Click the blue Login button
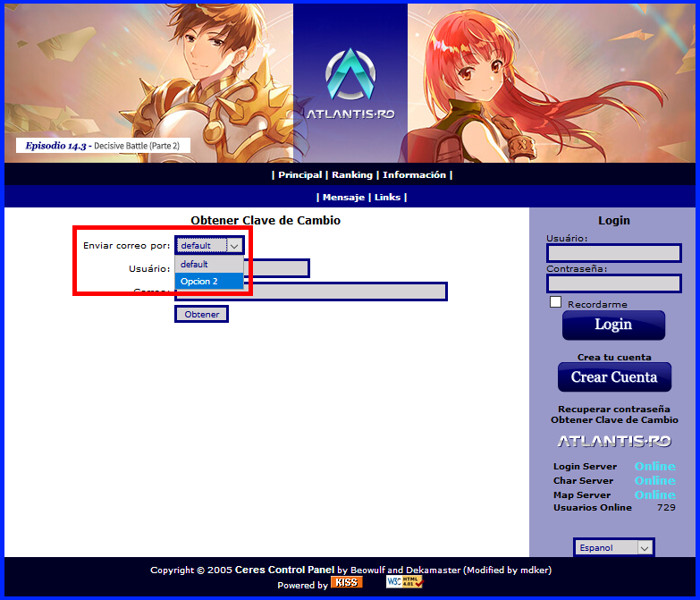The height and width of the screenshot is (600, 700). click(x=613, y=325)
